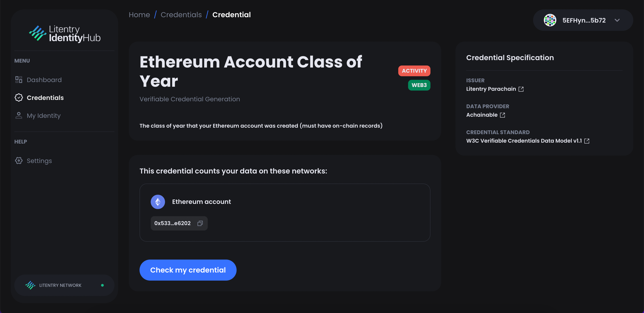This screenshot has width=644, height=313.
Task: Click the My Identity person icon
Action: tap(19, 115)
